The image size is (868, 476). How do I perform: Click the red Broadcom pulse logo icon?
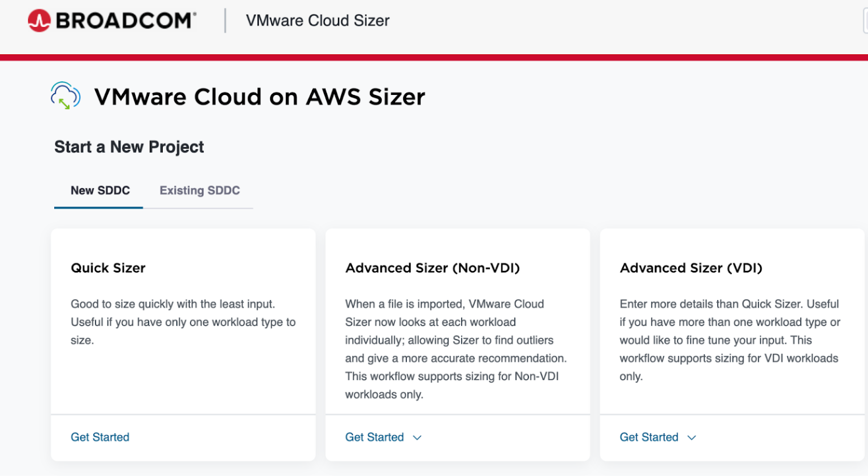39,21
